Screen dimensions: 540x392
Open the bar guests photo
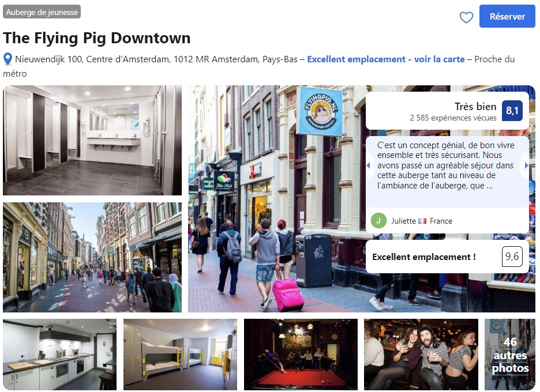tap(421, 355)
